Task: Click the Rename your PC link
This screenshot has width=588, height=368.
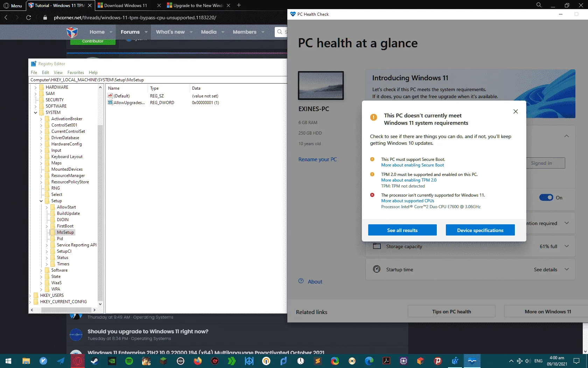Action: tap(317, 159)
